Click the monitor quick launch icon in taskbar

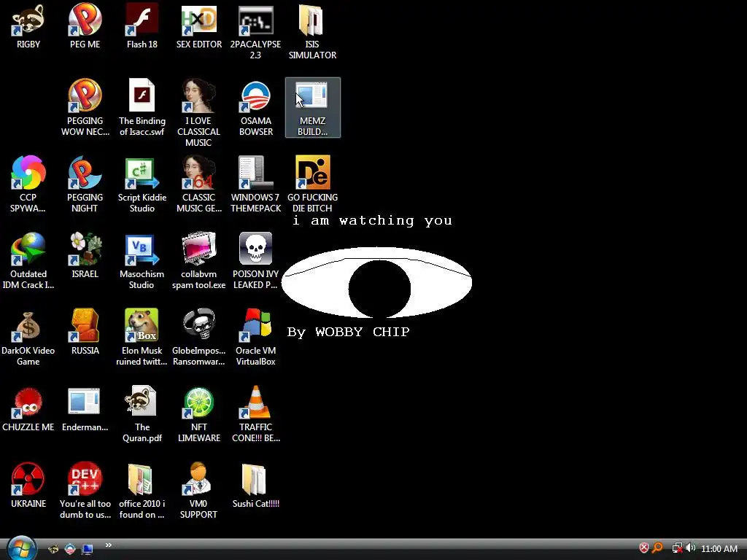pos(87,548)
